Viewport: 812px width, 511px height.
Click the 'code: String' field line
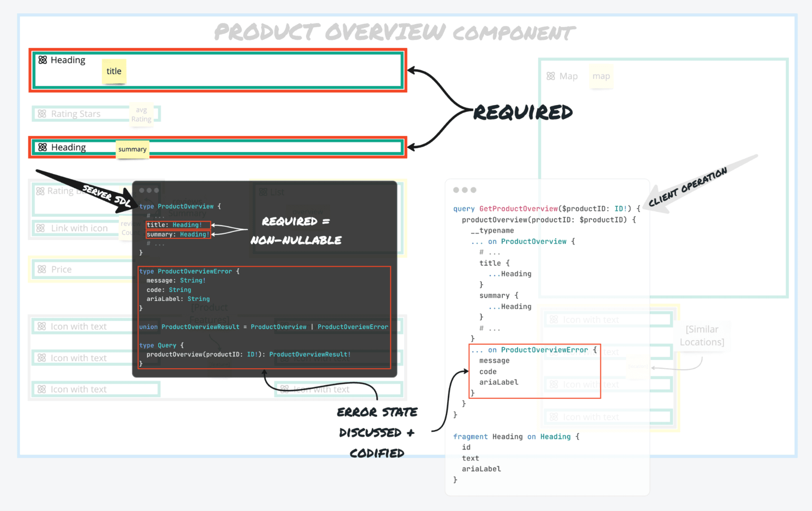(x=169, y=290)
